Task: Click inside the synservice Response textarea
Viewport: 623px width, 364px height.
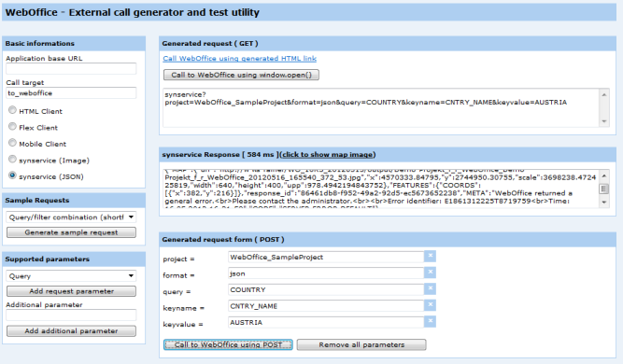Action: click(381, 189)
